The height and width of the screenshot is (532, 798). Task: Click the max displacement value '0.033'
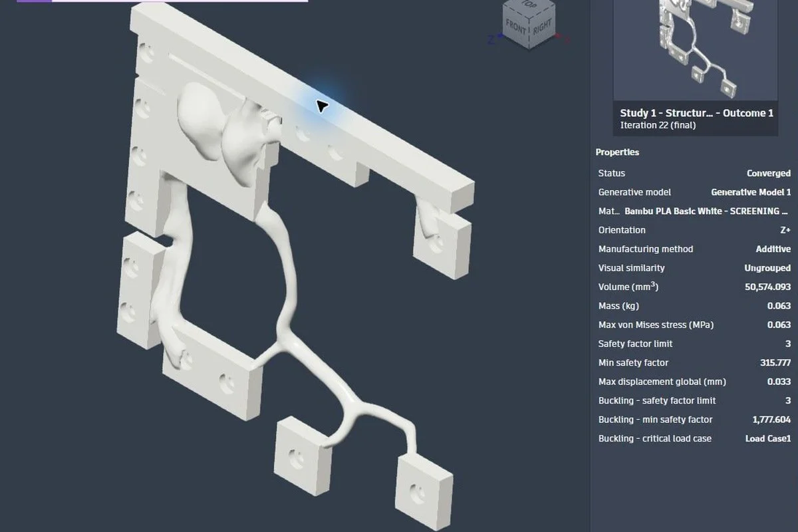tap(779, 382)
